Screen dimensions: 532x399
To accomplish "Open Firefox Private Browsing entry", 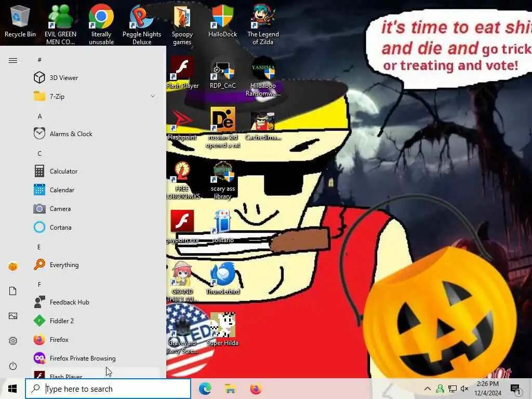I will coord(96,358).
